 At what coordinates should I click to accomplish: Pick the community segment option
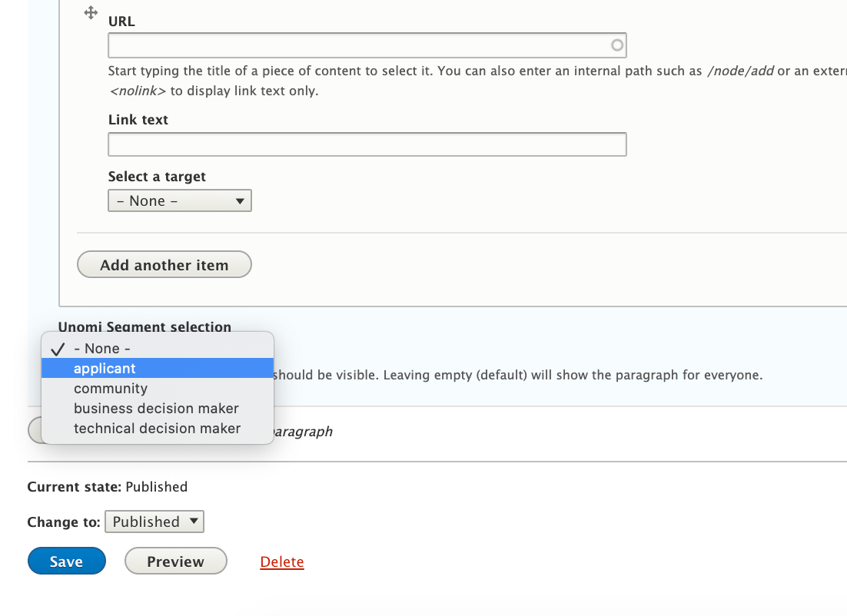(x=111, y=389)
